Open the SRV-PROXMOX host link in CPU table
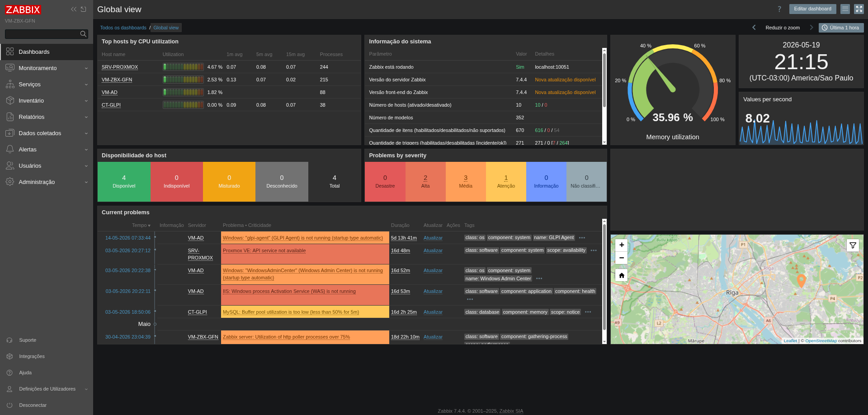The width and height of the screenshot is (868, 415). [120, 67]
